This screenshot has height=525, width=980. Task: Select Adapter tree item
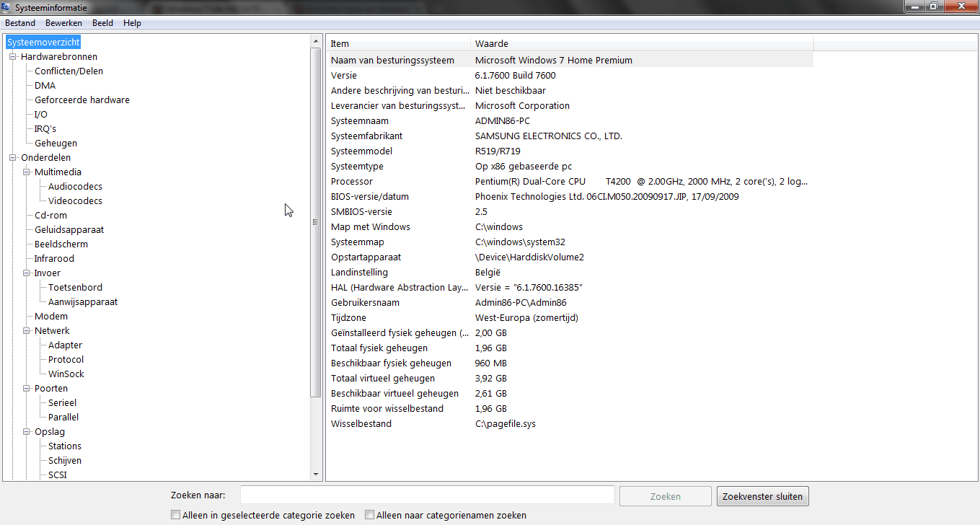pyautogui.click(x=65, y=345)
